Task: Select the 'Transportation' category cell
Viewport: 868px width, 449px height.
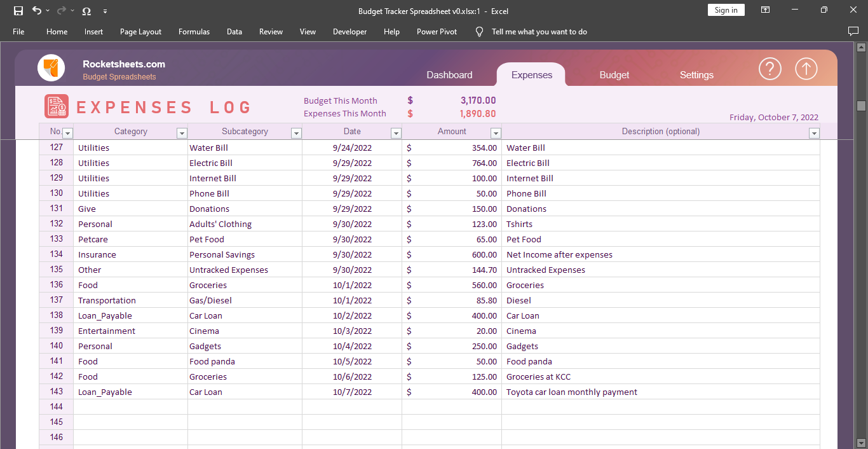Action: tap(130, 300)
